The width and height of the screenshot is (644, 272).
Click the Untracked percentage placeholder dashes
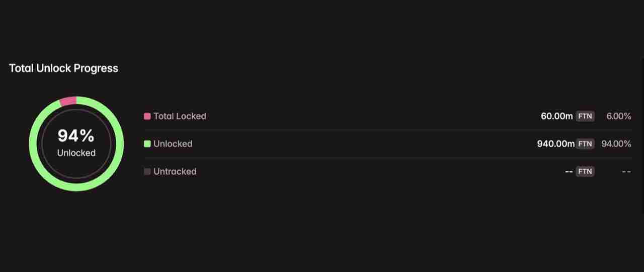tap(626, 172)
